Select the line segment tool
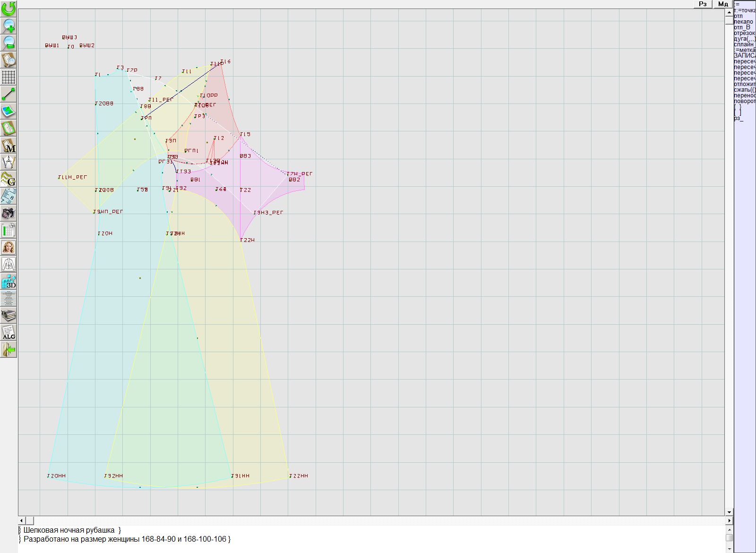756x553 pixels. [9, 94]
